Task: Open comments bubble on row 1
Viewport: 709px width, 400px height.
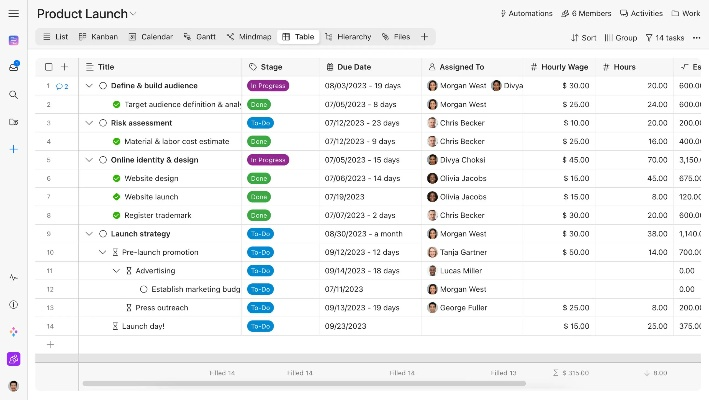Action: (x=61, y=87)
